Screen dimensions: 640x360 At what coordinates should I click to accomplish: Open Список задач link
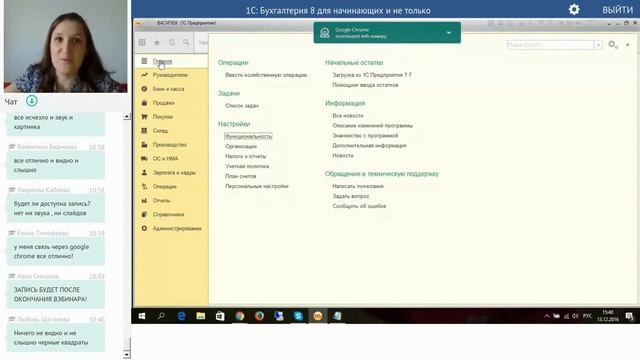click(242, 106)
